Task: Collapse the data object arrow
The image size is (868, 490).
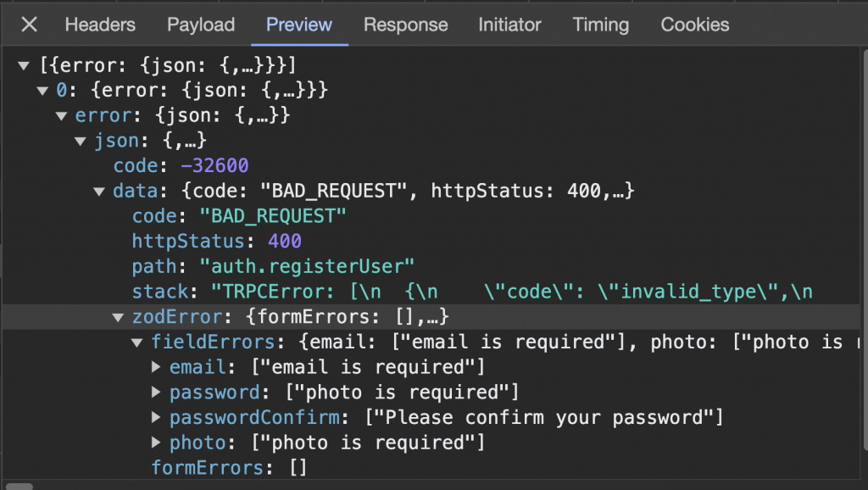Action: click(99, 192)
